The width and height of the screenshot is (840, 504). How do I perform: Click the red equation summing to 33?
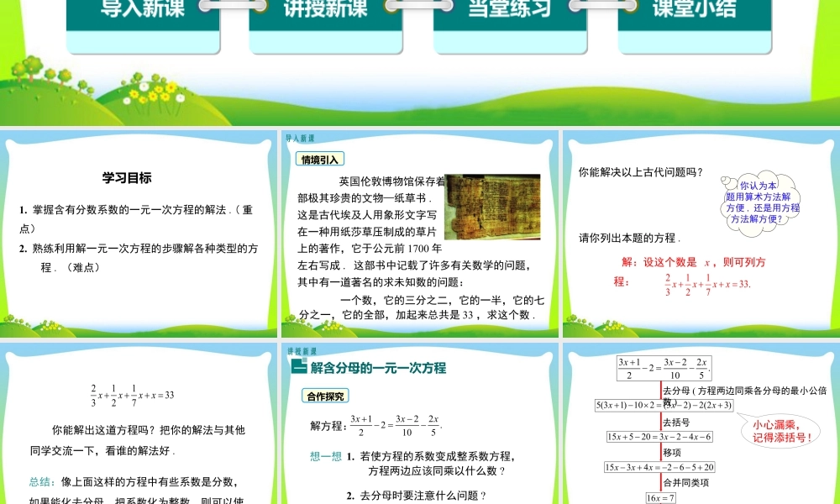(707, 283)
